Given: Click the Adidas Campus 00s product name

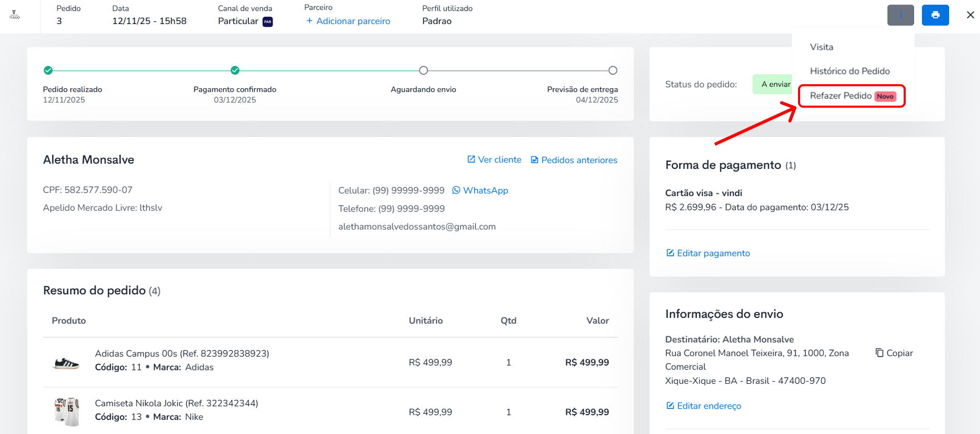Looking at the screenshot, I should click(182, 353).
